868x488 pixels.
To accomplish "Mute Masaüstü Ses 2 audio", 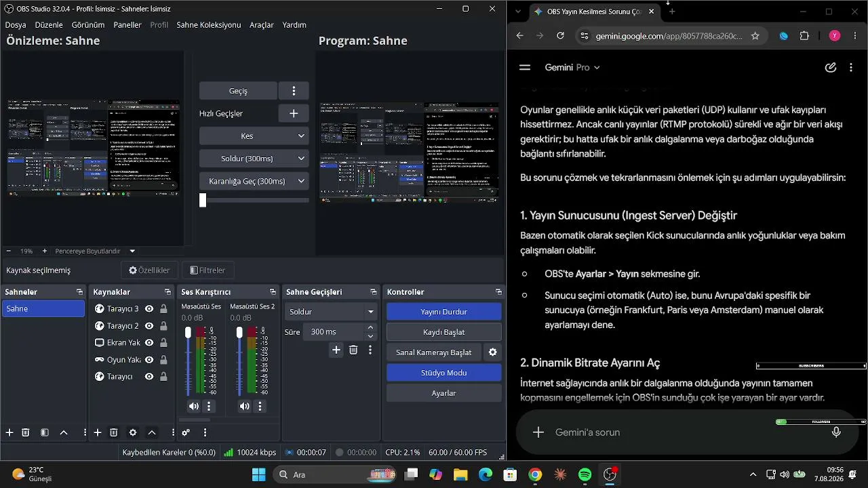I will click(x=245, y=406).
